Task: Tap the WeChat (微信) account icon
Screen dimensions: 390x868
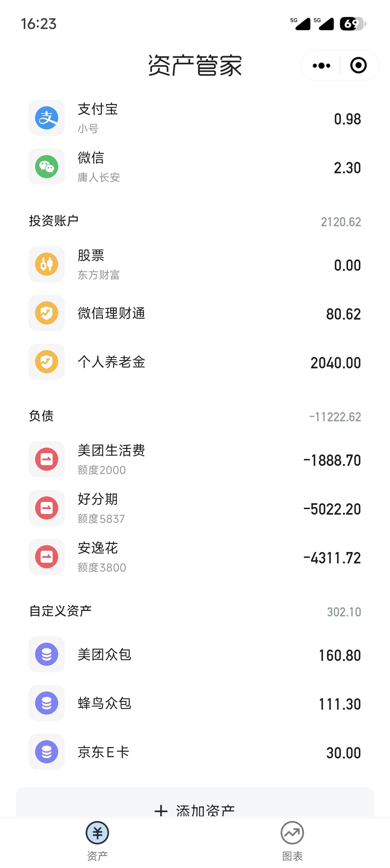Action: click(x=46, y=167)
